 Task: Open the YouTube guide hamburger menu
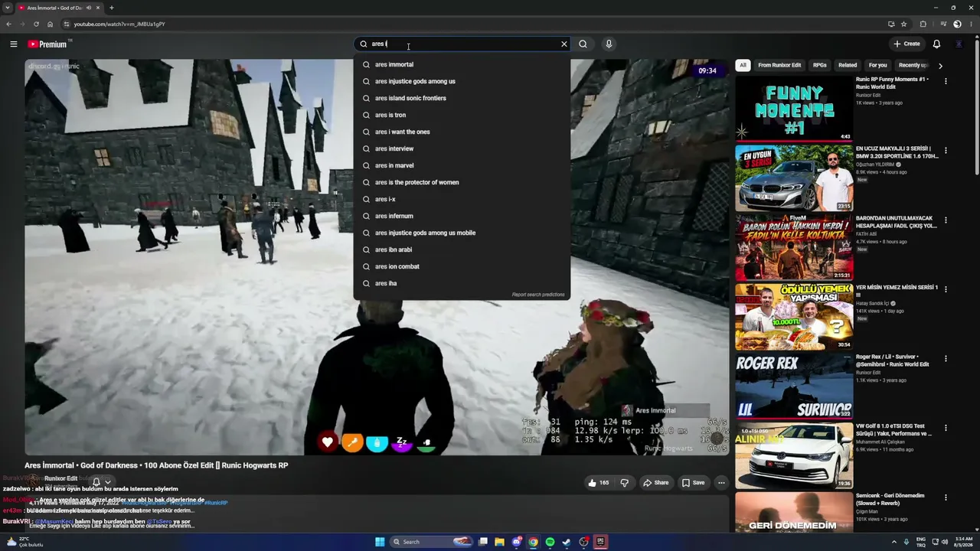13,44
